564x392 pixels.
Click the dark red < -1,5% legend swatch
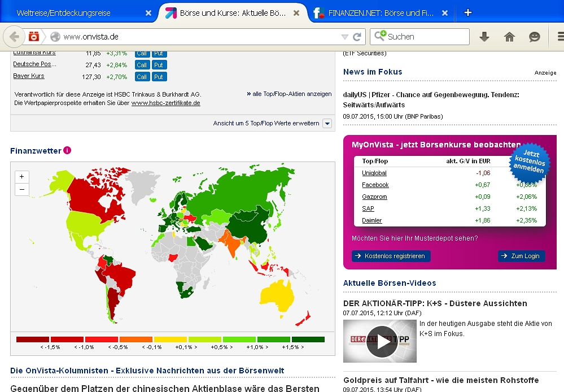click(33, 339)
